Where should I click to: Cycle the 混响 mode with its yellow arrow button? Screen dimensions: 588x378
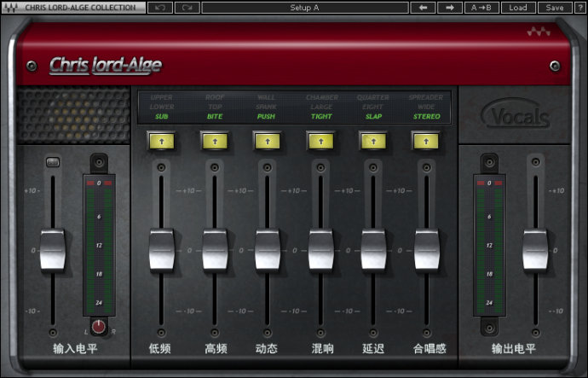[x=320, y=142]
